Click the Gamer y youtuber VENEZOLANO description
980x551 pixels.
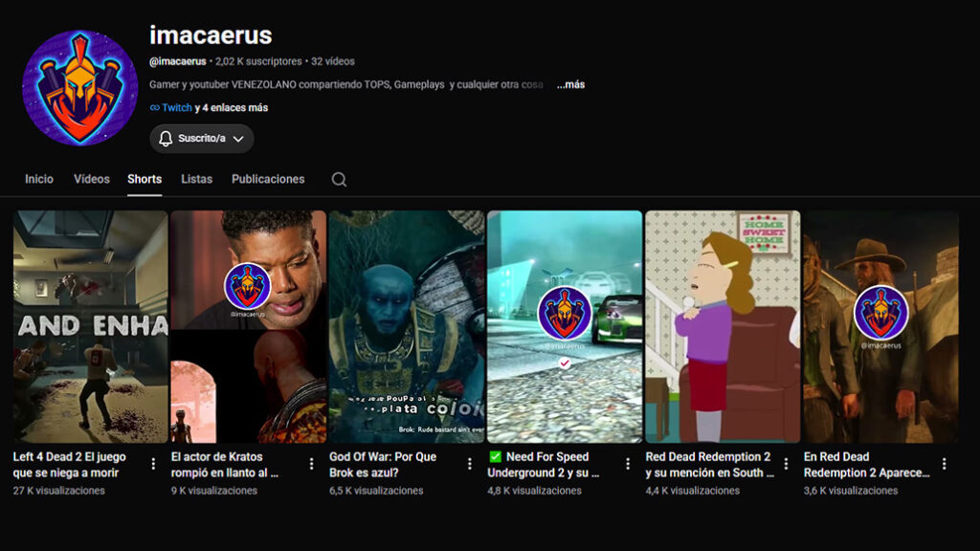click(346, 84)
